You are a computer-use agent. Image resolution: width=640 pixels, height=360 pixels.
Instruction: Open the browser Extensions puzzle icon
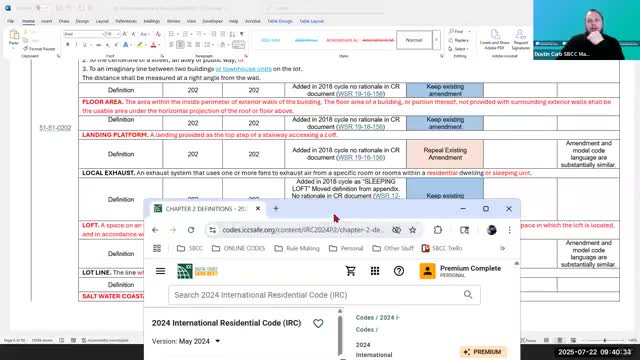pos(438,230)
